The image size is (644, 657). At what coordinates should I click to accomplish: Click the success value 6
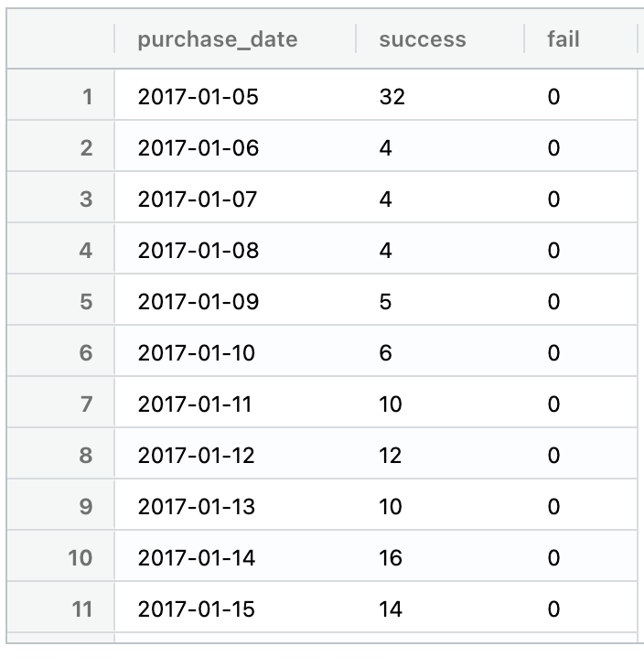(x=385, y=352)
